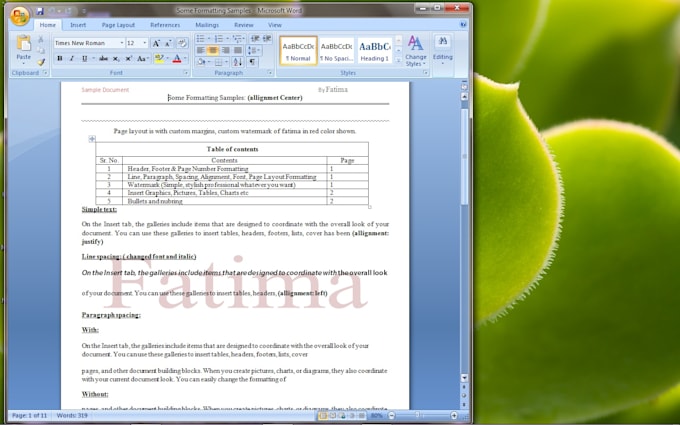Toggle Center alignment
Screen dimensions: 680x425
pyautogui.click(x=212, y=51)
